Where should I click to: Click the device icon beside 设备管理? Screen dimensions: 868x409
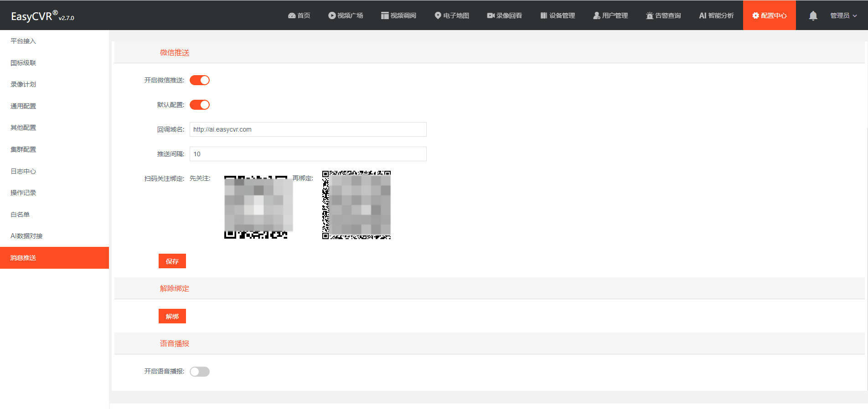(x=543, y=15)
